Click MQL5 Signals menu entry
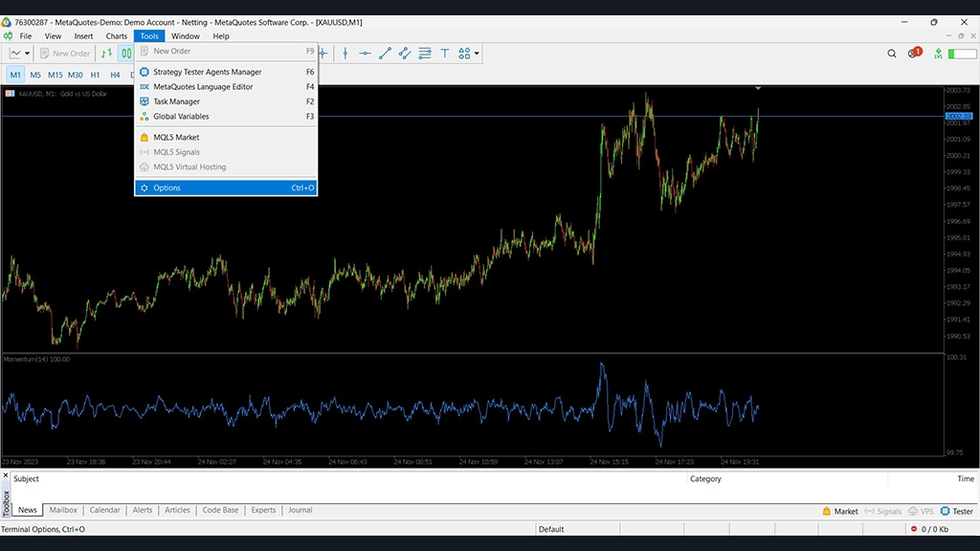This screenshot has height=551, width=980. point(226,152)
